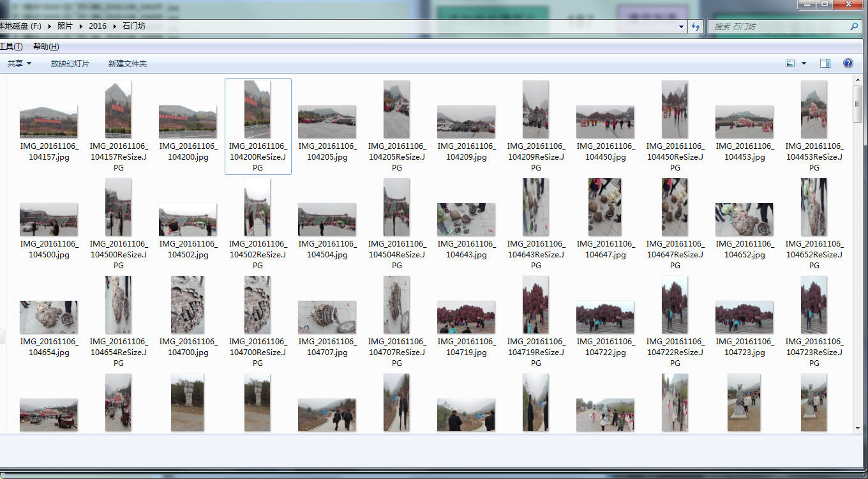
Task: Expand the 共享 dropdown
Action: (29, 64)
